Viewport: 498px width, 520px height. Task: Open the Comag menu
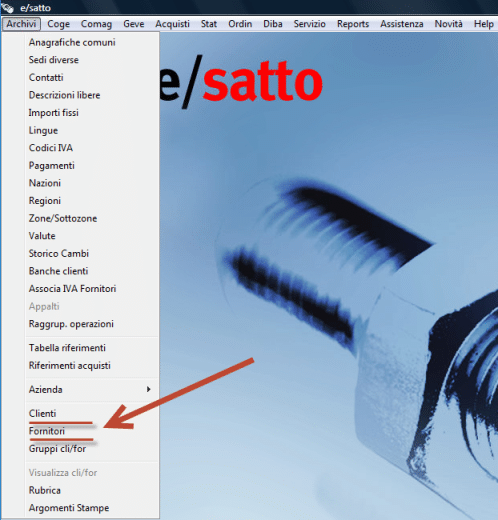96,24
